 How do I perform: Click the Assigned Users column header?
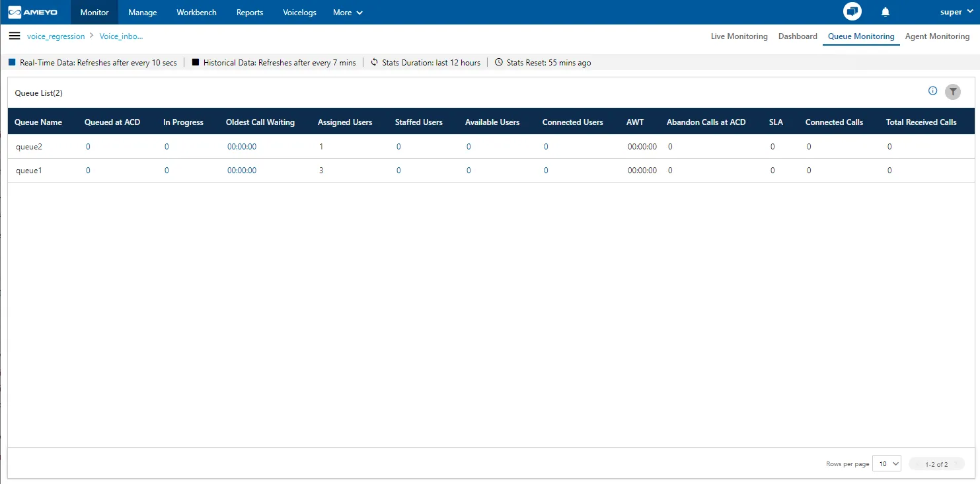pos(345,122)
